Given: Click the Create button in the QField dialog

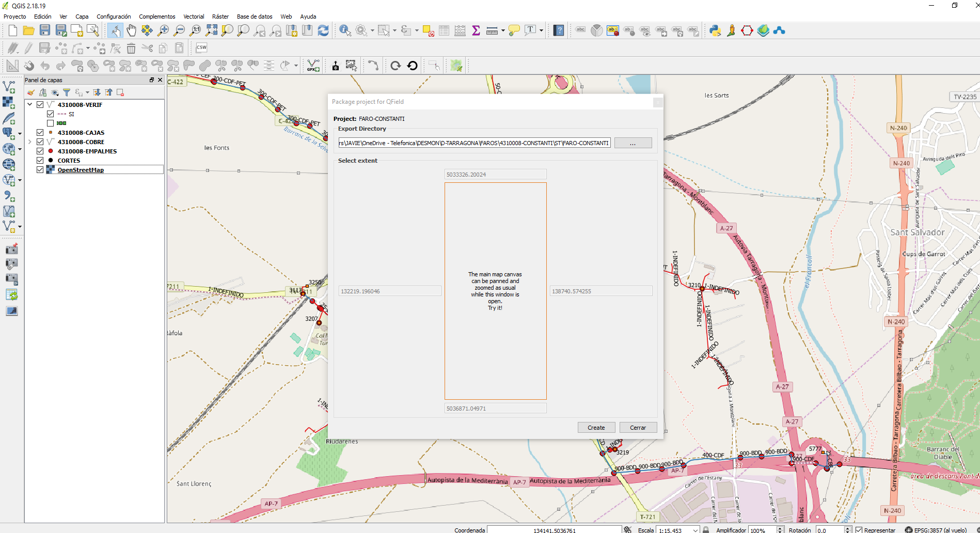Looking at the screenshot, I should pos(596,427).
